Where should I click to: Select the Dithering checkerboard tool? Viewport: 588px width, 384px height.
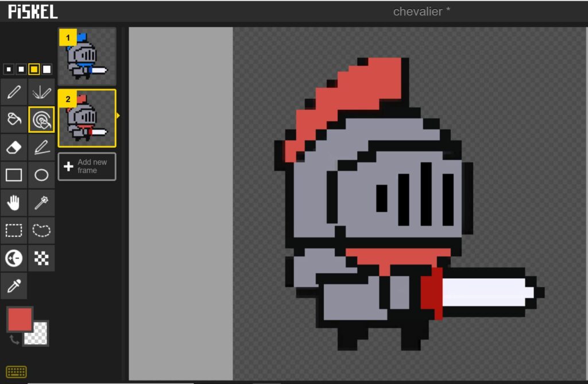click(x=41, y=258)
